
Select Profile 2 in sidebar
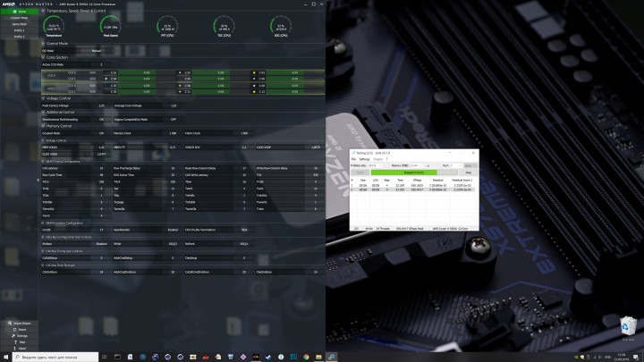pyautogui.click(x=20, y=36)
